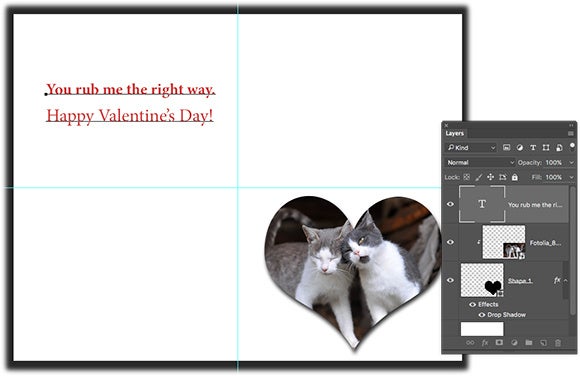The image size is (580, 376).
Task: Close the Layers panel with X
Action: click(x=446, y=125)
